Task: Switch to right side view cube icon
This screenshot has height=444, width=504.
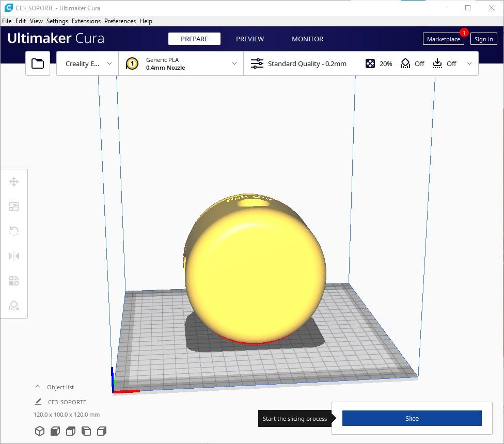Action: pos(102,431)
